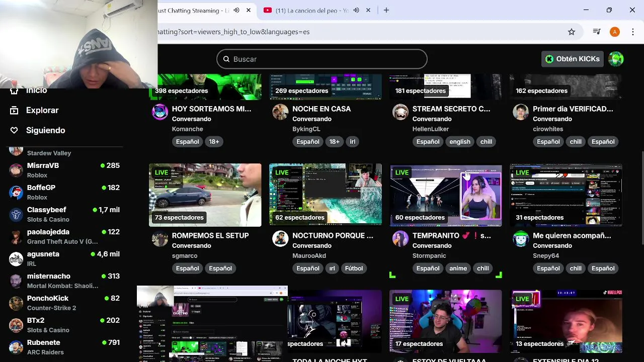Open Rubenete avatar in sidebar

(16, 347)
